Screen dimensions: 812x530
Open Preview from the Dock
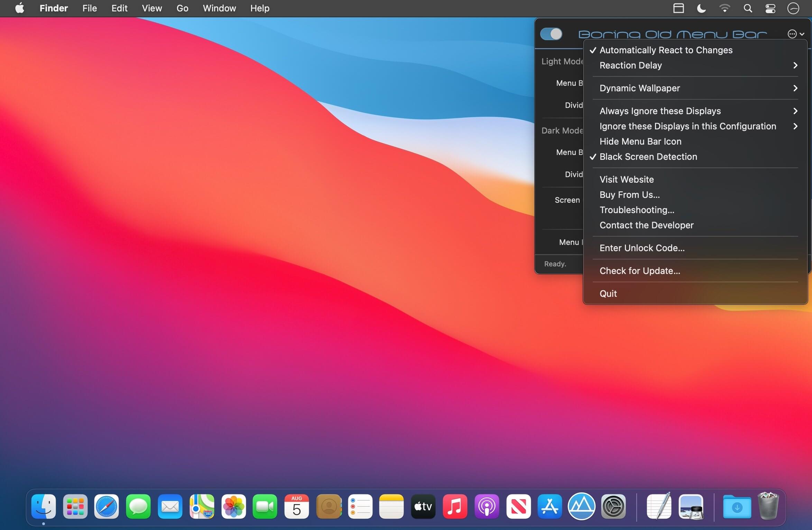click(x=691, y=506)
